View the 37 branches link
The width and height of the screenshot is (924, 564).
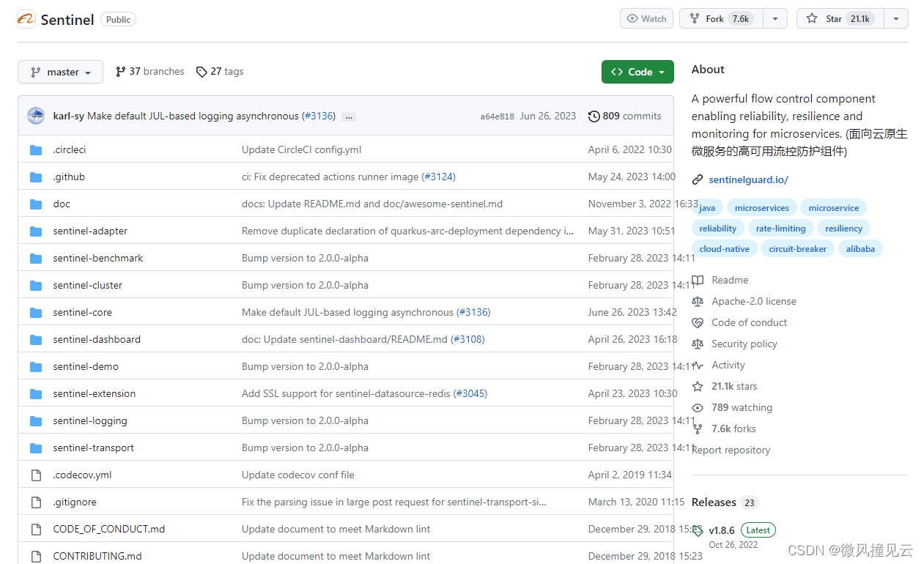coord(150,72)
